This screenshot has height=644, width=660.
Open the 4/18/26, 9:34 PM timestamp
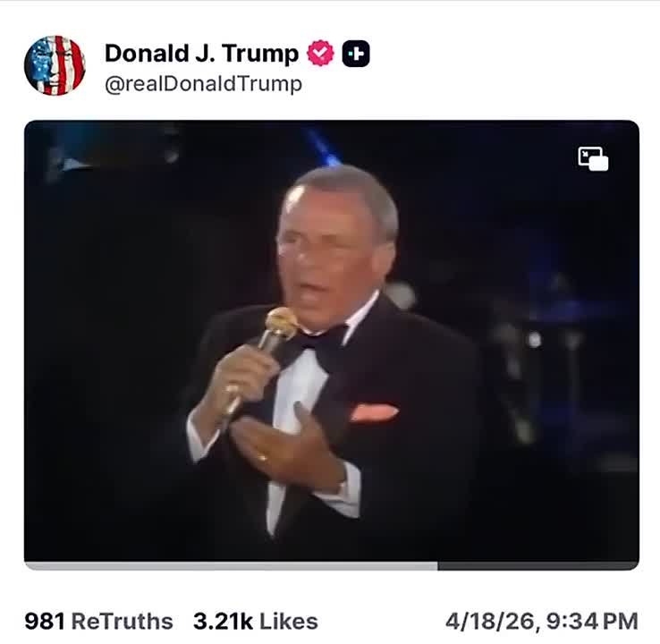[542, 622]
